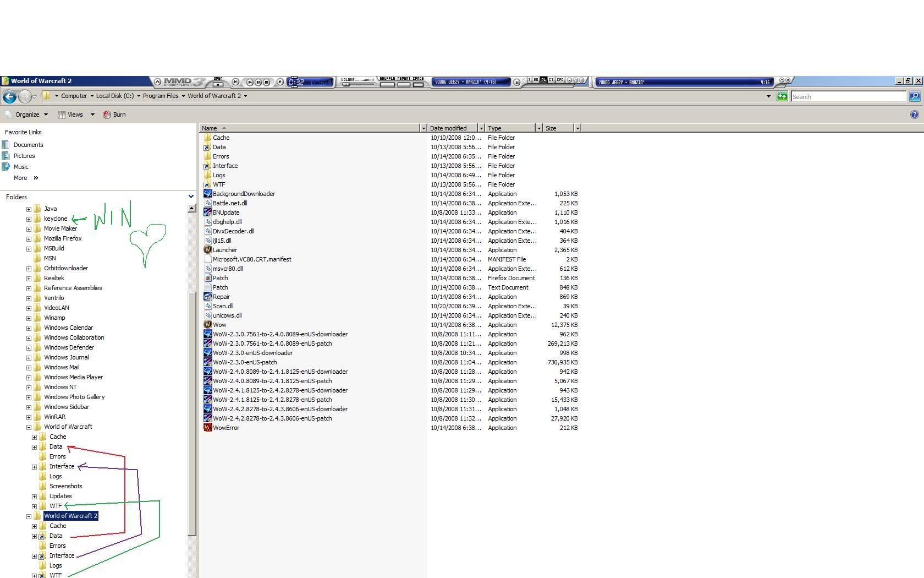Toggle Shuffle in the Winamp player
This screenshot has height=578, width=924.
tap(387, 84)
